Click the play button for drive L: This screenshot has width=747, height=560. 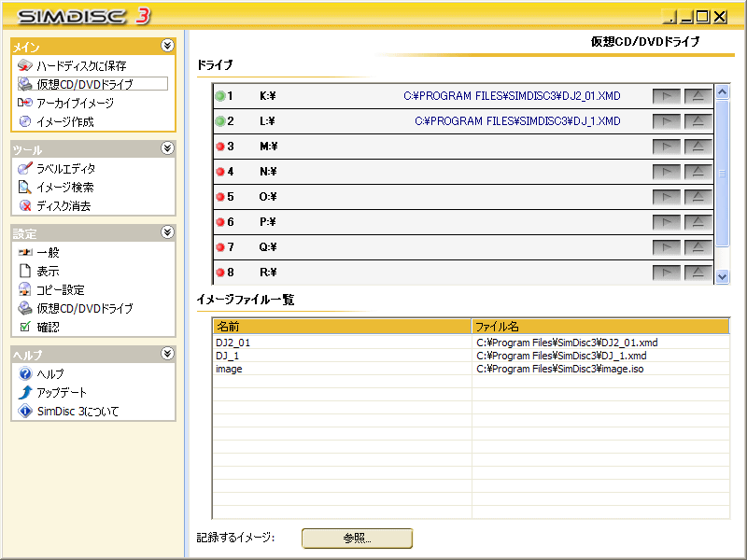pos(666,121)
